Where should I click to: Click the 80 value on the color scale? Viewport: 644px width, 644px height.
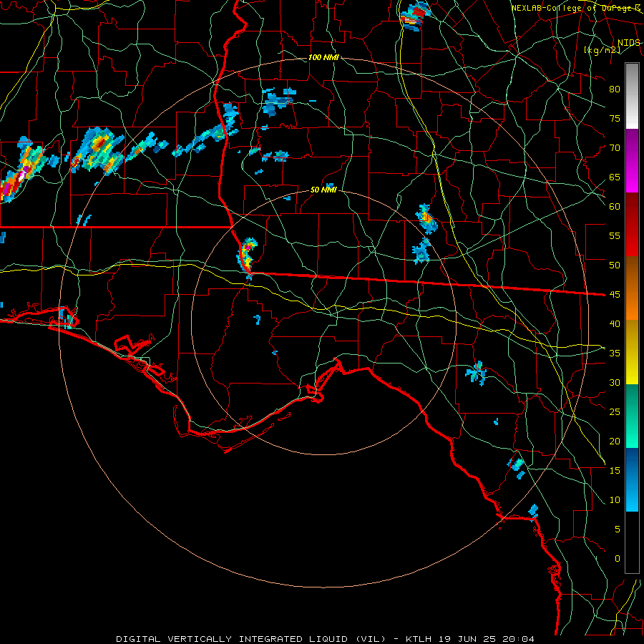tap(615, 89)
